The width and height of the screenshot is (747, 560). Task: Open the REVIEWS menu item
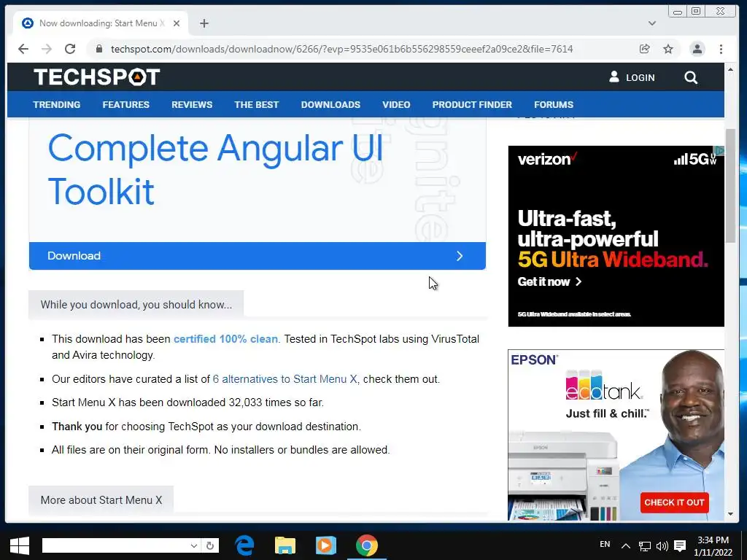click(x=192, y=105)
